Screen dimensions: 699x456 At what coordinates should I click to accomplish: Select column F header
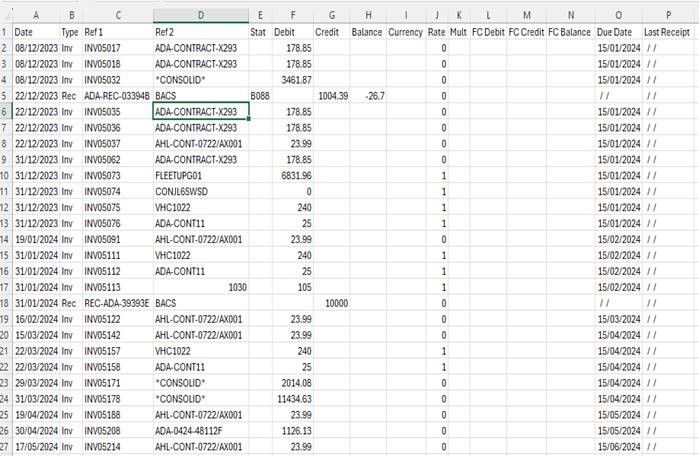click(293, 15)
